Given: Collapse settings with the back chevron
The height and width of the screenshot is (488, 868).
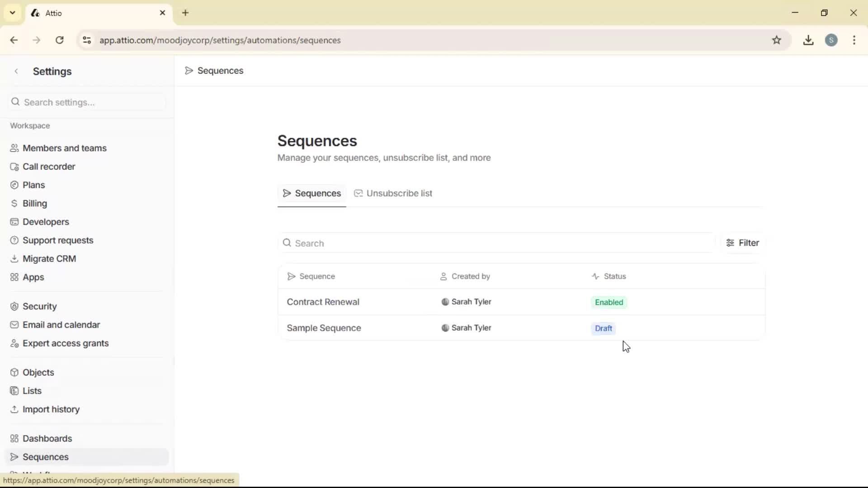Looking at the screenshot, I should pos(16,71).
